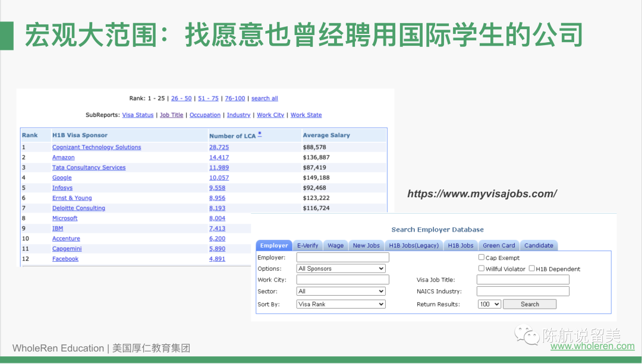This screenshot has width=642, height=364.
Task: Click into the Employer text field
Action: point(342,258)
